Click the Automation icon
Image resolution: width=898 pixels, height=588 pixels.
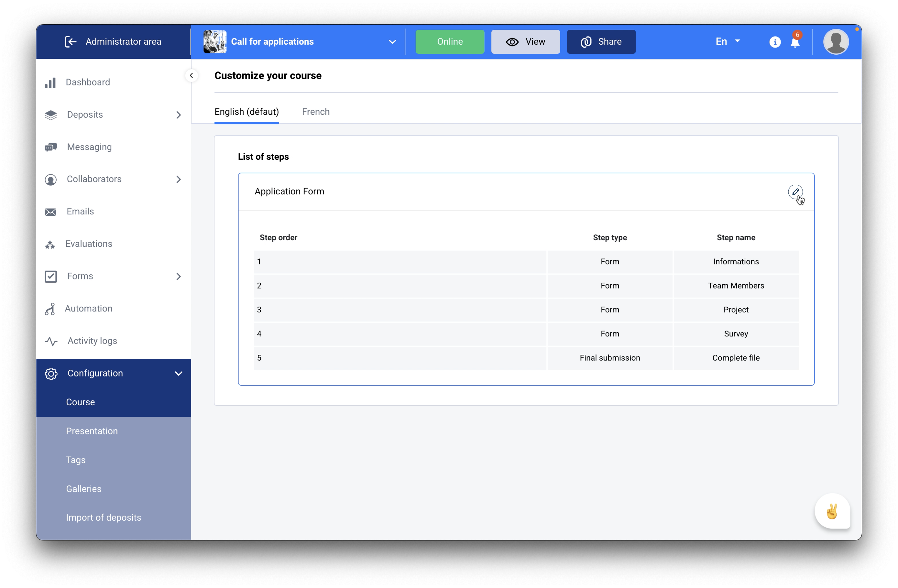[x=50, y=309]
